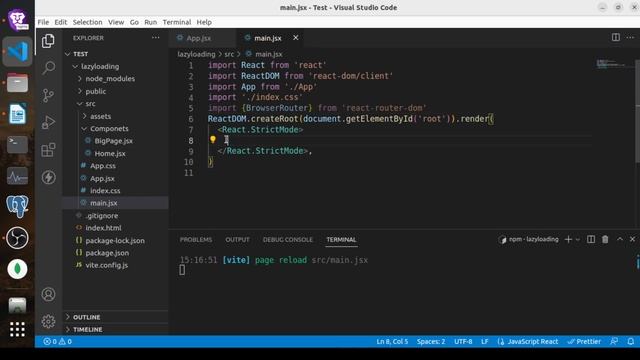
Task: Open package.json in the explorer
Action: point(107,253)
